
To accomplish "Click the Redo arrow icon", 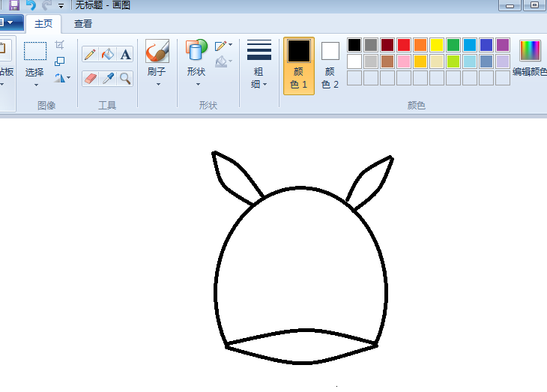I will [x=46, y=5].
